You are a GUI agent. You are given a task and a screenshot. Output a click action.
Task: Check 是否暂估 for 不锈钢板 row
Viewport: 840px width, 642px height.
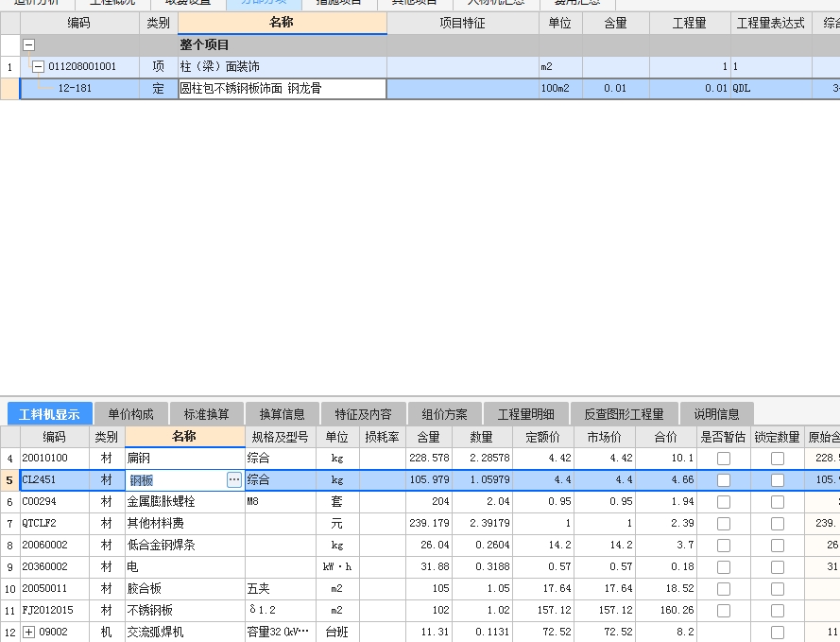point(724,611)
